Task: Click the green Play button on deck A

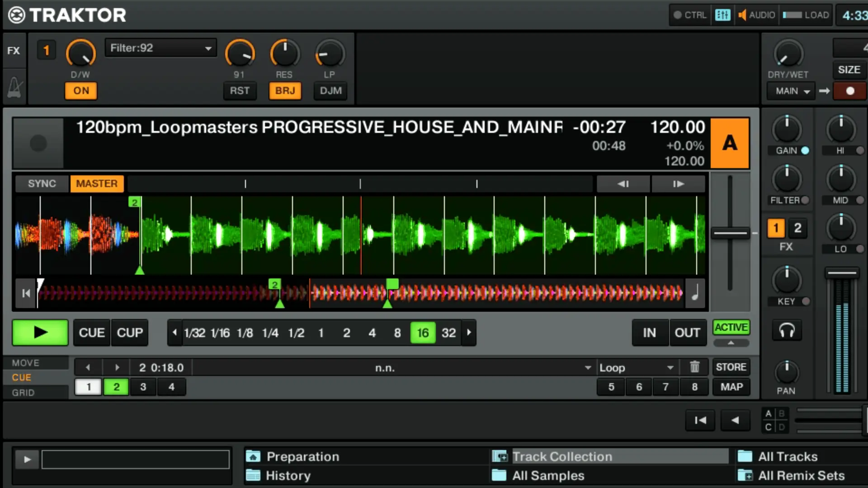Action: [40, 333]
